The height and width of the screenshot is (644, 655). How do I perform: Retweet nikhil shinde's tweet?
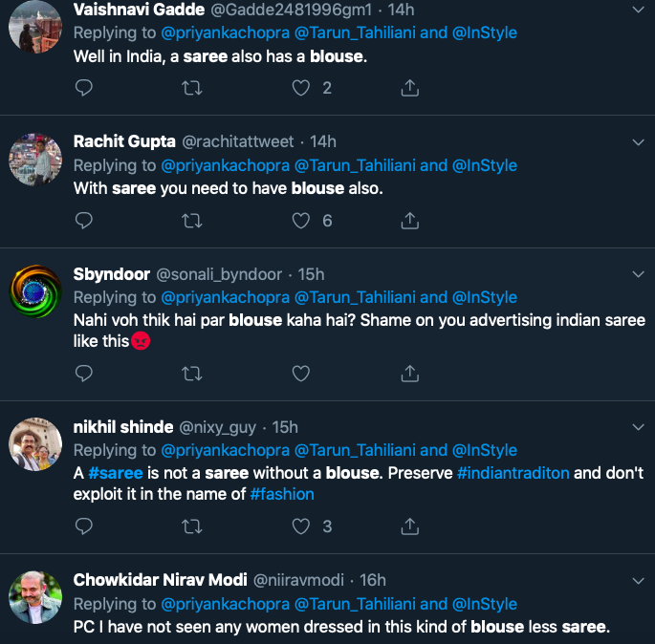[192, 526]
